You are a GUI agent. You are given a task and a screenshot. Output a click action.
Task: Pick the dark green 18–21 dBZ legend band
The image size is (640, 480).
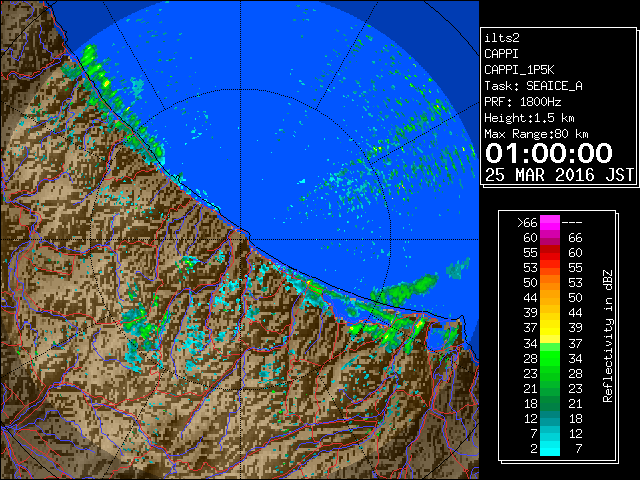tap(550, 403)
